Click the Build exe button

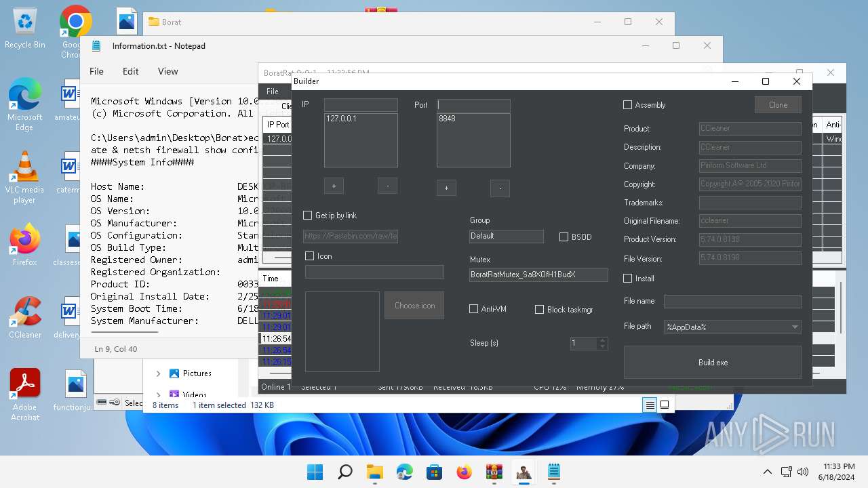[713, 363]
